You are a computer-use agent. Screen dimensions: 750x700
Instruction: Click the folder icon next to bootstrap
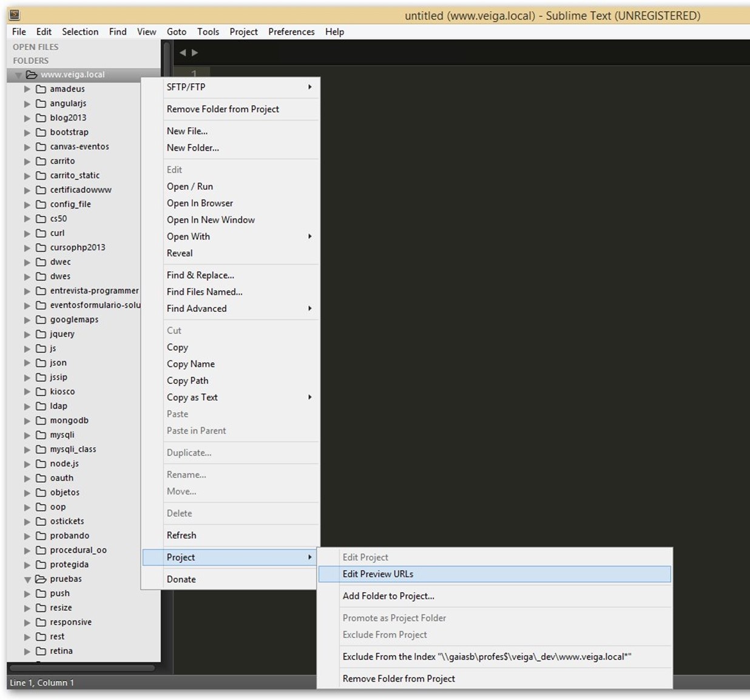(x=41, y=132)
